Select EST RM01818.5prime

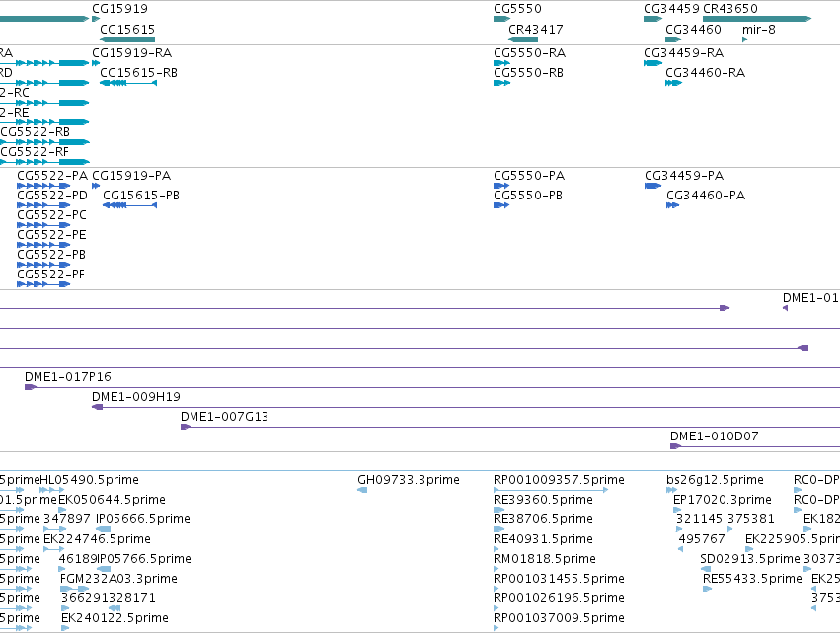click(x=545, y=559)
